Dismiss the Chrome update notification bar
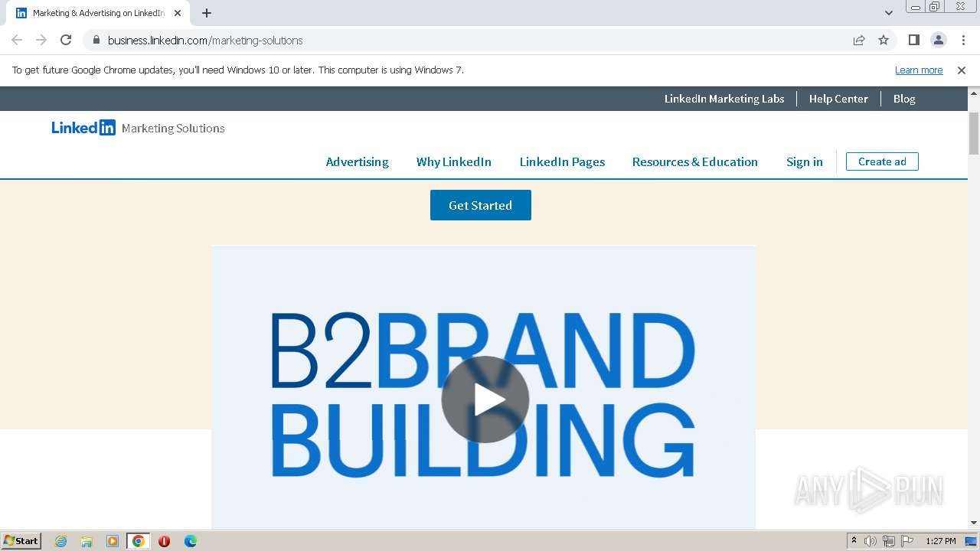980x551 pixels. click(962, 70)
